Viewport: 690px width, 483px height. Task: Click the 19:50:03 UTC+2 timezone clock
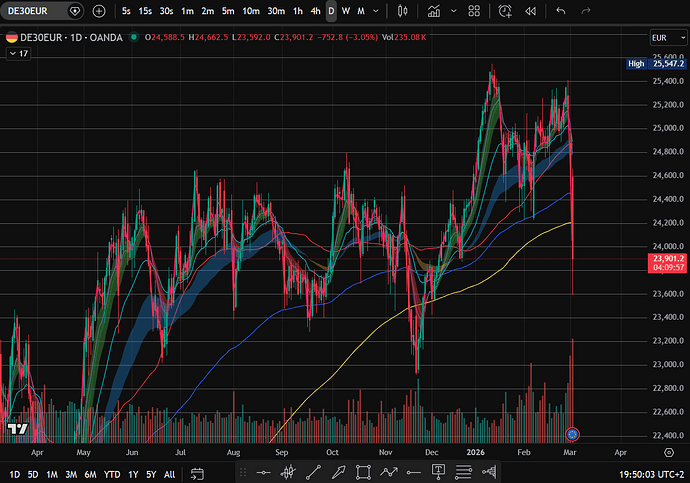click(x=652, y=475)
